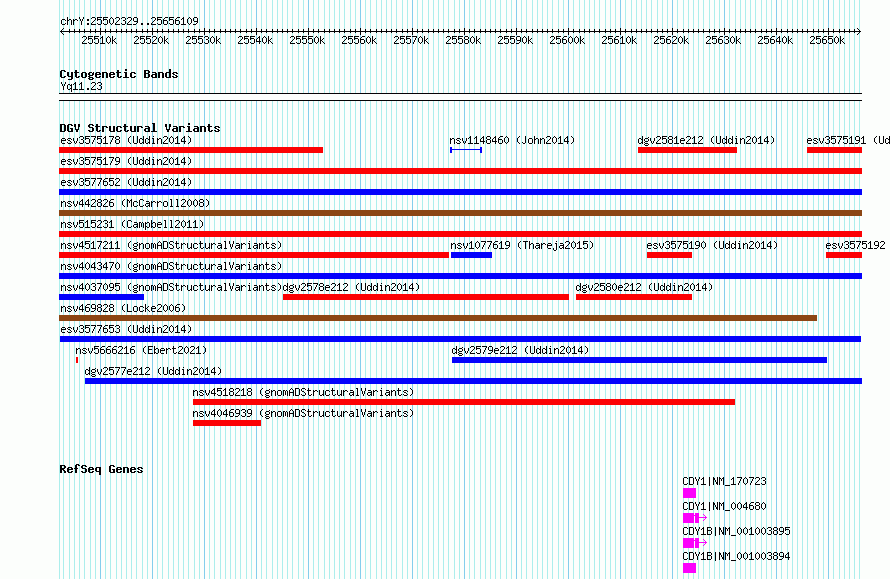Select the blue bar under dgv2579e212
Screen dimensions: 890x579
point(639,360)
